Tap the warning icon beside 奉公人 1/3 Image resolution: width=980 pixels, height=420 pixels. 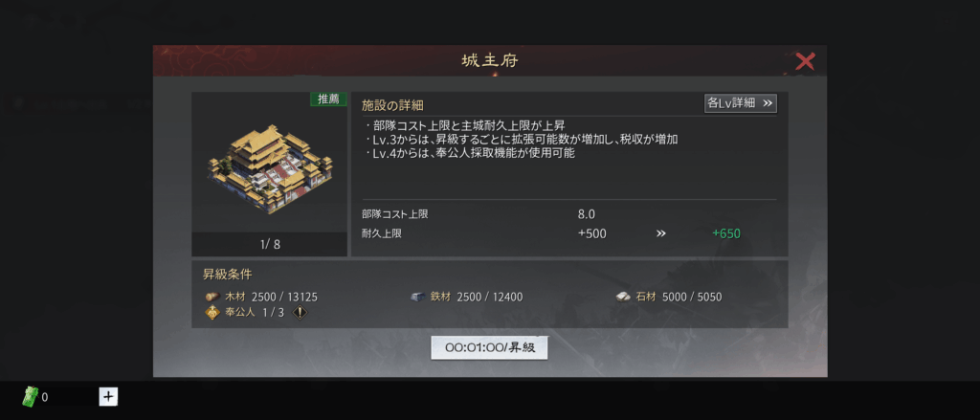pos(300,313)
